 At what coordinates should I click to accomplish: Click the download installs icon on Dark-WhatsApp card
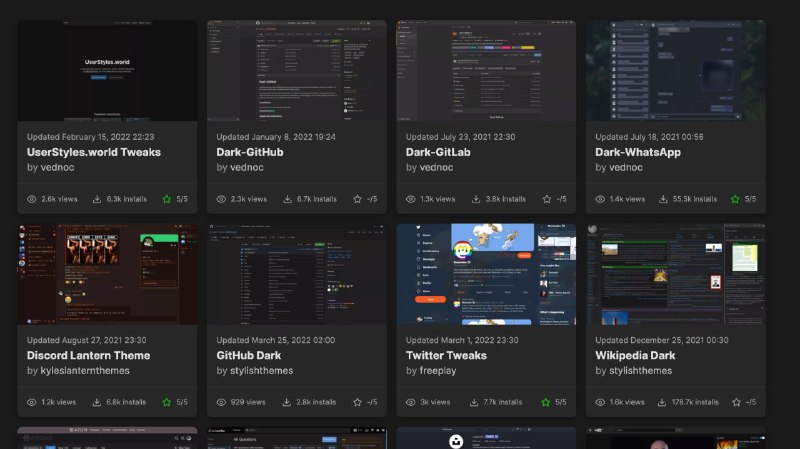(x=663, y=199)
